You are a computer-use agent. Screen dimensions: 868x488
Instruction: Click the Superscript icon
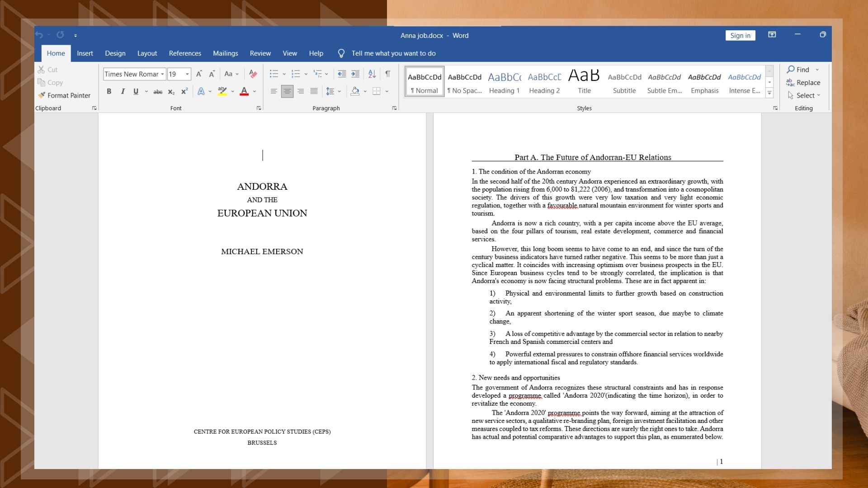point(184,92)
